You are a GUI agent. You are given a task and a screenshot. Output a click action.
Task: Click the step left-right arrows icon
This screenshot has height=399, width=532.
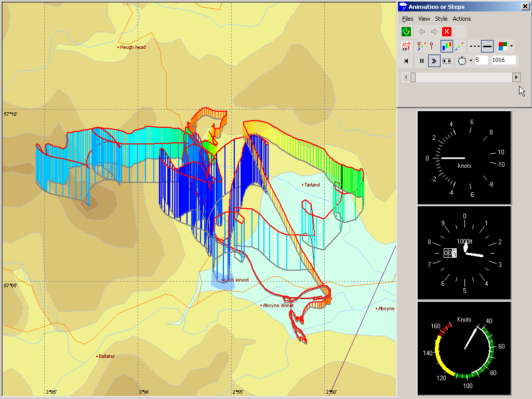pos(447,61)
